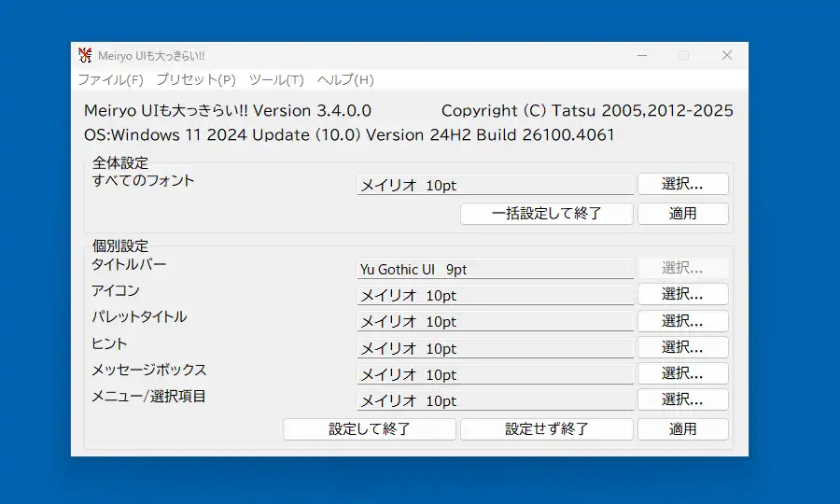This screenshot has height=504, width=840.
Task: Click the アイコン font field
Action: [x=495, y=295]
